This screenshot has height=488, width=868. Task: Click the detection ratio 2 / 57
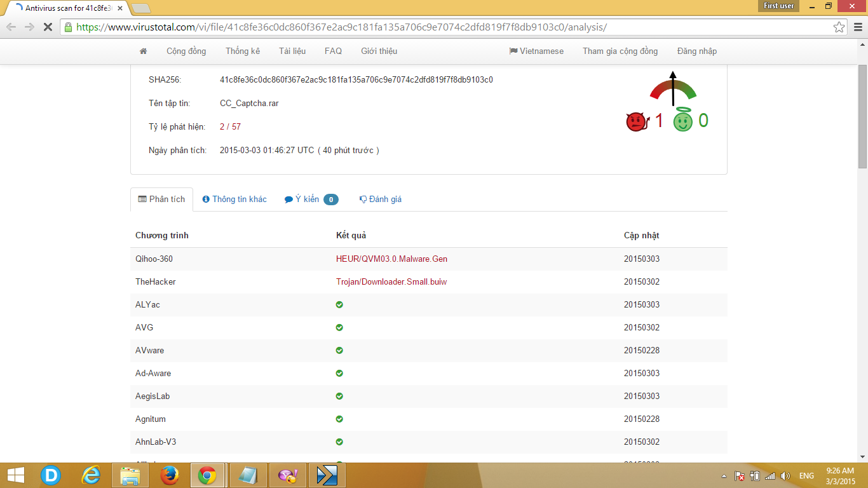[x=230, y=127]
